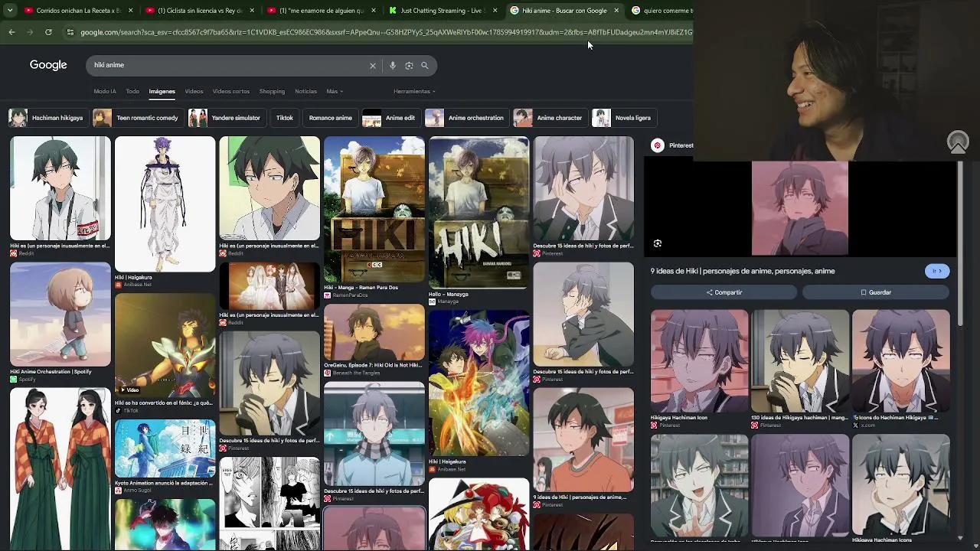Reload the page with the refresh icon
980x551 pixels.
pos(48,32)
